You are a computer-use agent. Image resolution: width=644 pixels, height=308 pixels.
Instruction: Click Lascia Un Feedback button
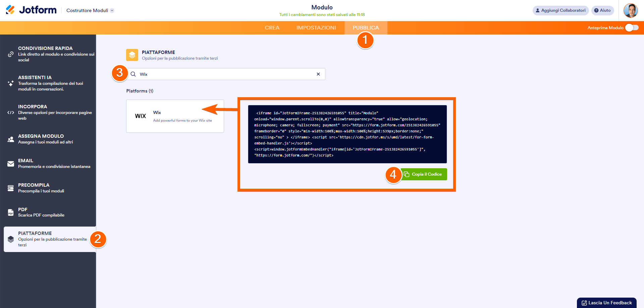pos(606,303)
